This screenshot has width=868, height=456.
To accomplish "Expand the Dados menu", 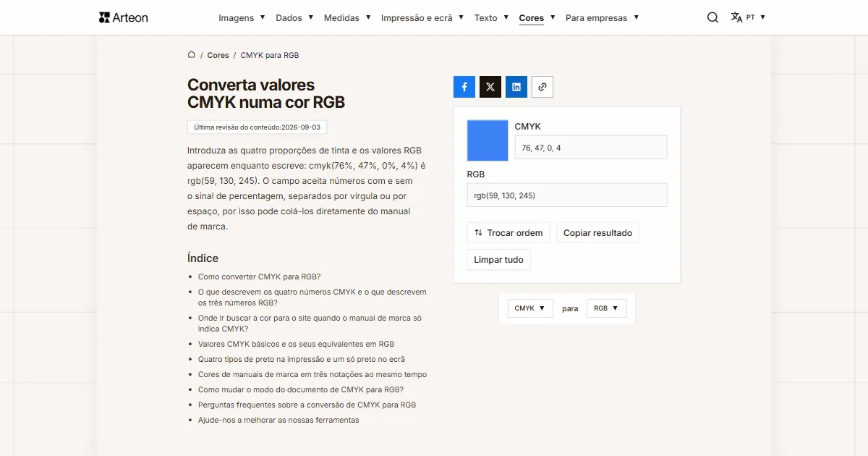I will point(294,17).
